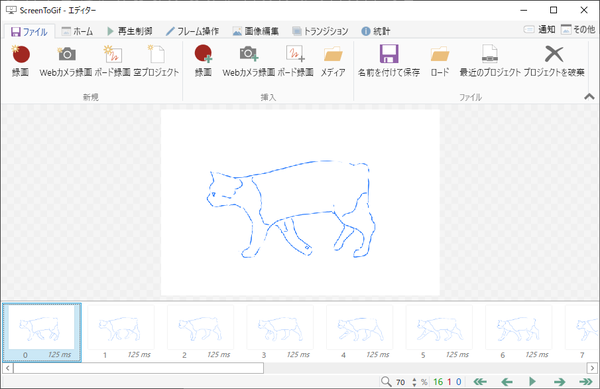600x389 pixels.
Task: Select frame 3 thumbnail
Action: click(280, 332)
